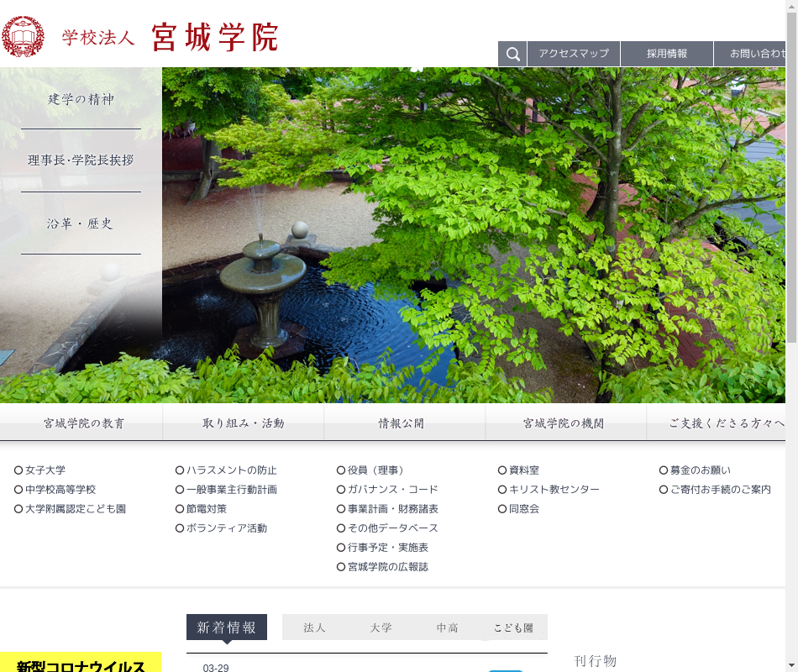Select 沿革・歴史 from the side menu
This screenshot has height=672, width=798.
(x=81, y=223)
